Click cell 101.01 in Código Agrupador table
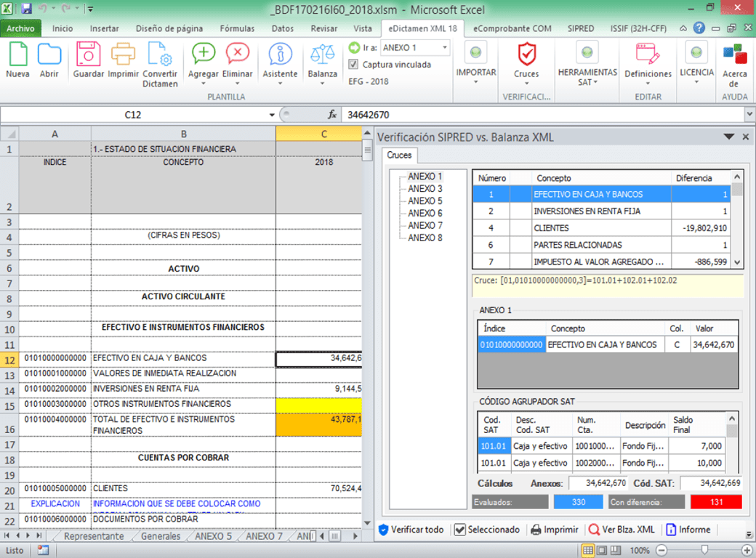The image size is (756, 558). (494, 446)
